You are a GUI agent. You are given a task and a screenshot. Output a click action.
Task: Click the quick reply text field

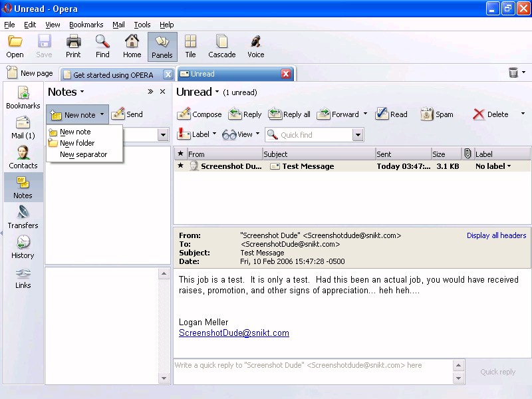[x=313, y=371]
